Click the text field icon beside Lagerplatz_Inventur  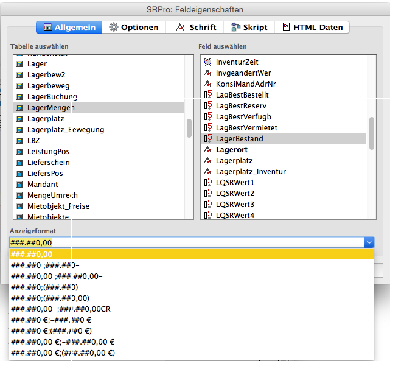coord(208,171)
